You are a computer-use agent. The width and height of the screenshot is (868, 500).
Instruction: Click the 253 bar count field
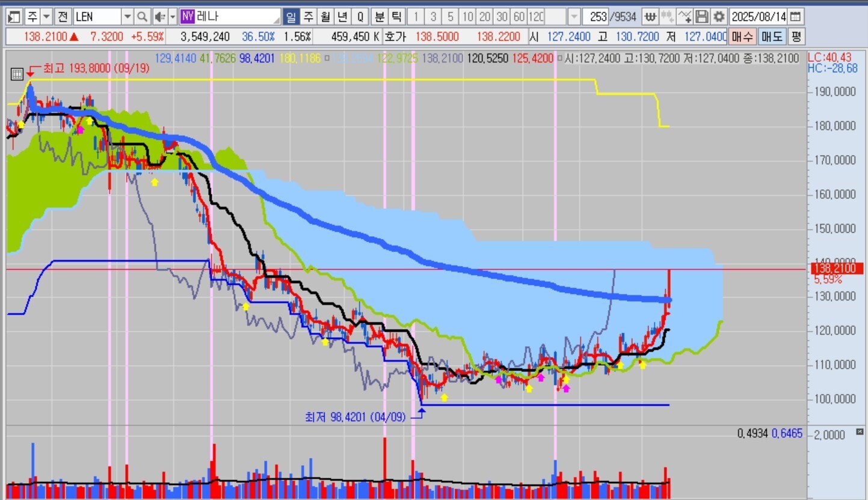596,16
